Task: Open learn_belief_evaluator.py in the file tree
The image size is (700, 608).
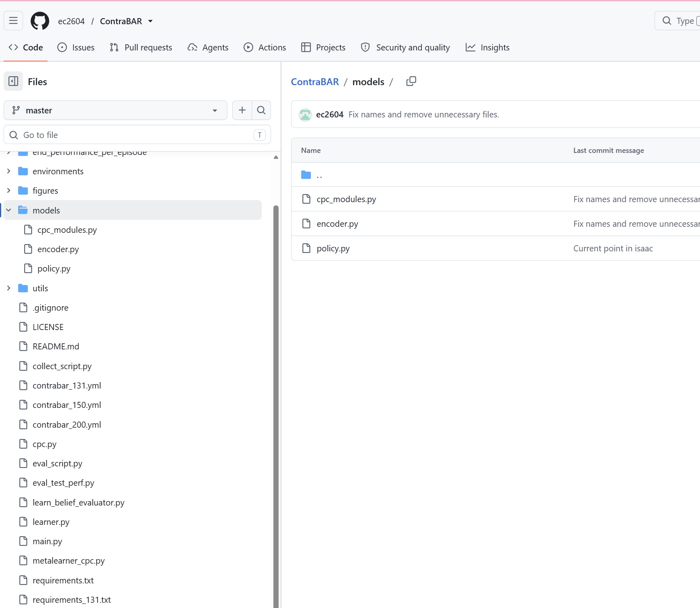Action: 79,502
